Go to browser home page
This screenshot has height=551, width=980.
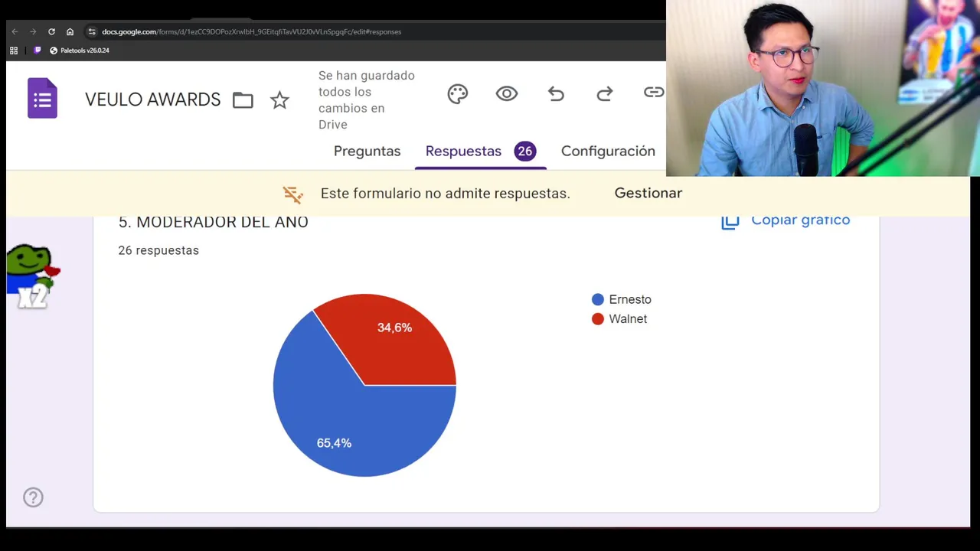click(x=70, y=31)
